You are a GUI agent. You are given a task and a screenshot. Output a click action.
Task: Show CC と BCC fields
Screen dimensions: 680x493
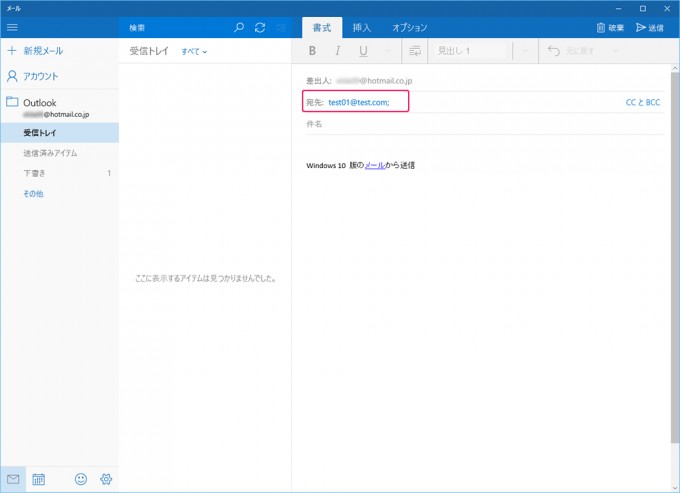643,102
